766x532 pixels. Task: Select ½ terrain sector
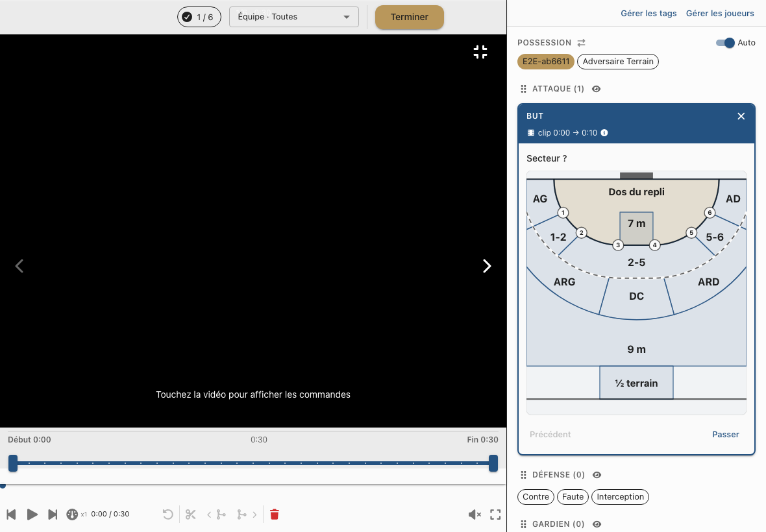coord(637,383)
